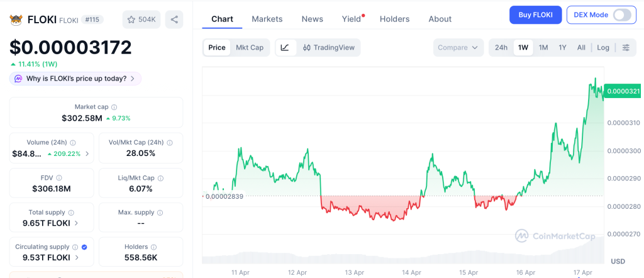This screenshot has width=644, height=278.
Task: Open the Compare dropdown
Action: [x=458, y=48]
